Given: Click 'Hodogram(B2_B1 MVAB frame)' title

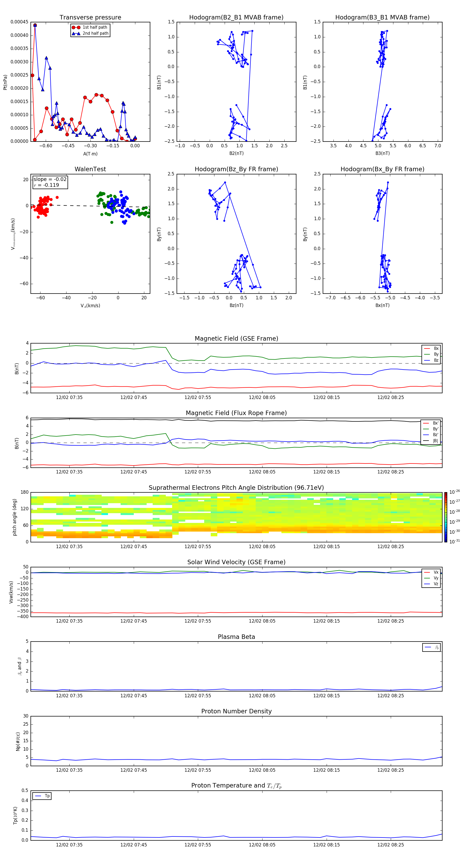Looking at the screenshot, I should (236, 18).
